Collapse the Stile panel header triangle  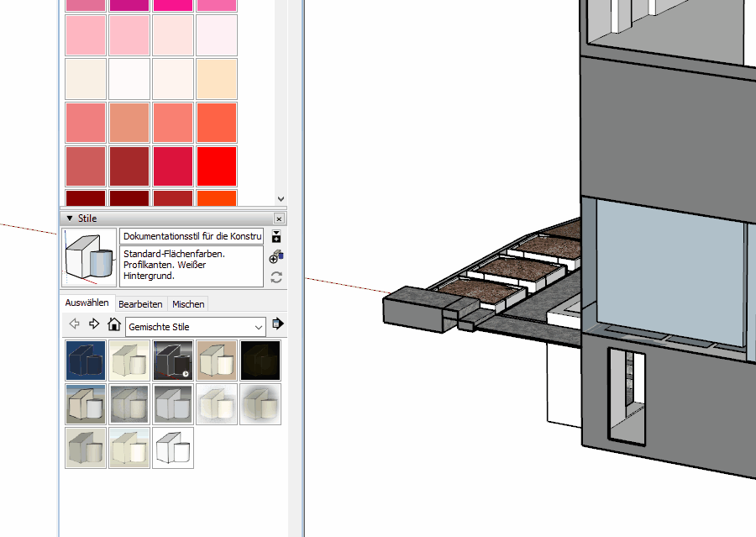(69, 218)
